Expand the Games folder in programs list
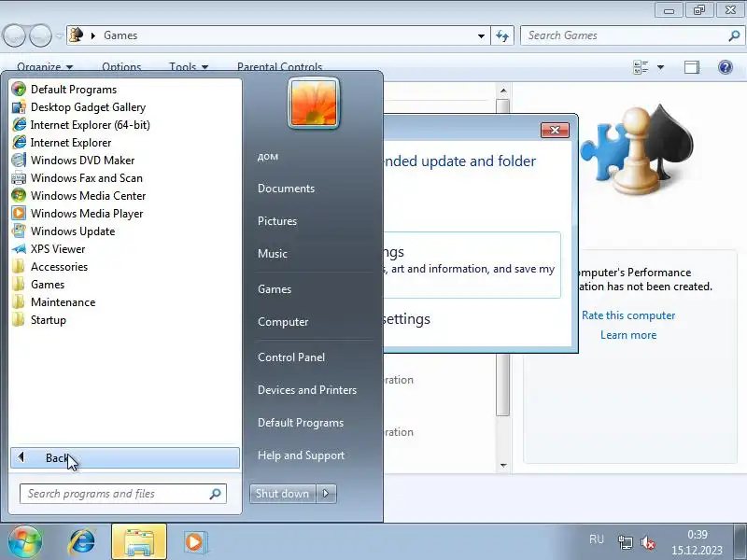747x560 pixels. click(x=48, y=285)
